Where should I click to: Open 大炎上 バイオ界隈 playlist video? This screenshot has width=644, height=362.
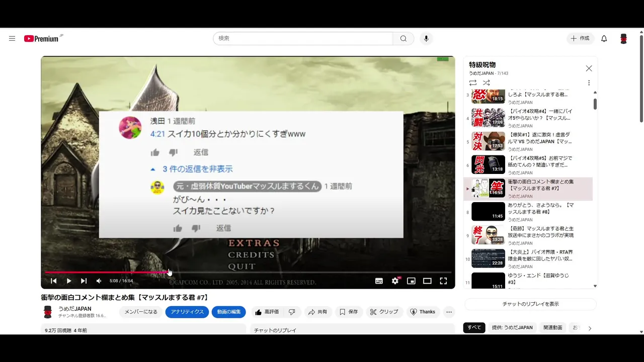(528, 259)
